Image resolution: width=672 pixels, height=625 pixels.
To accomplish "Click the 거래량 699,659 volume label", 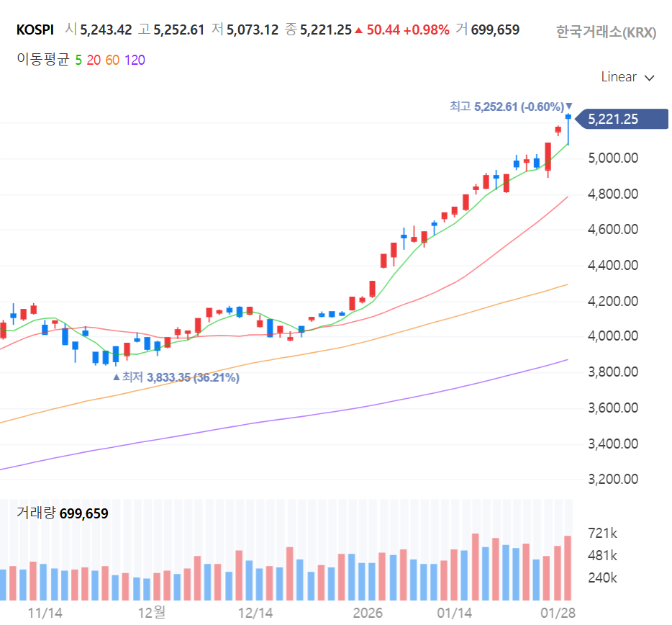I will pyautogui.click(x=63, y=513).
